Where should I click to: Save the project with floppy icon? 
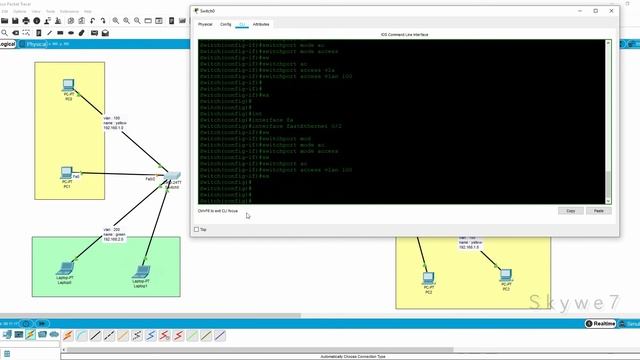point(15,20)
